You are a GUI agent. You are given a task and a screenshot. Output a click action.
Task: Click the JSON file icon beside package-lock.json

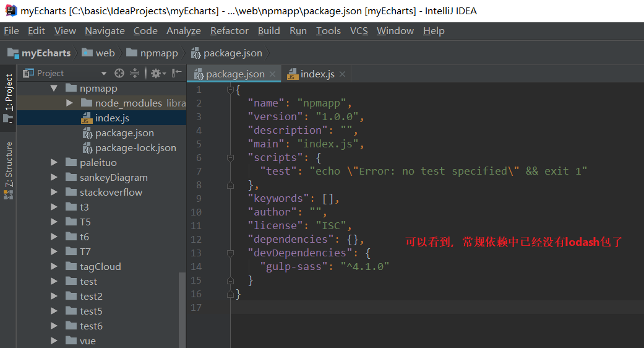(x=87, y=148)
